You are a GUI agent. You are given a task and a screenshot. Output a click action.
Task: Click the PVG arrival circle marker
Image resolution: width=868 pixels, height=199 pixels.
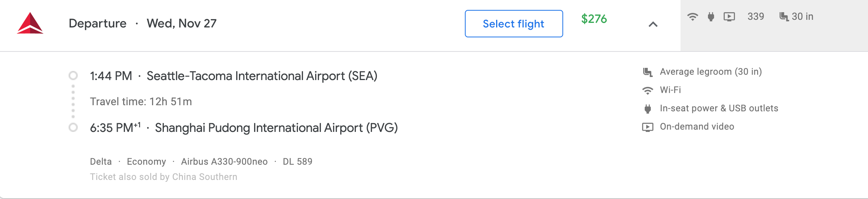pos(73,127)
